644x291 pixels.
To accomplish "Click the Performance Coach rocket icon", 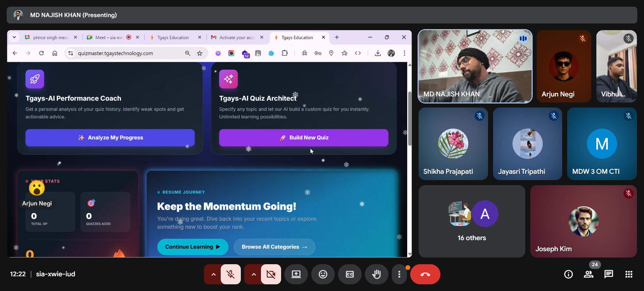I will pyautogui.click(x=35, y=79).
